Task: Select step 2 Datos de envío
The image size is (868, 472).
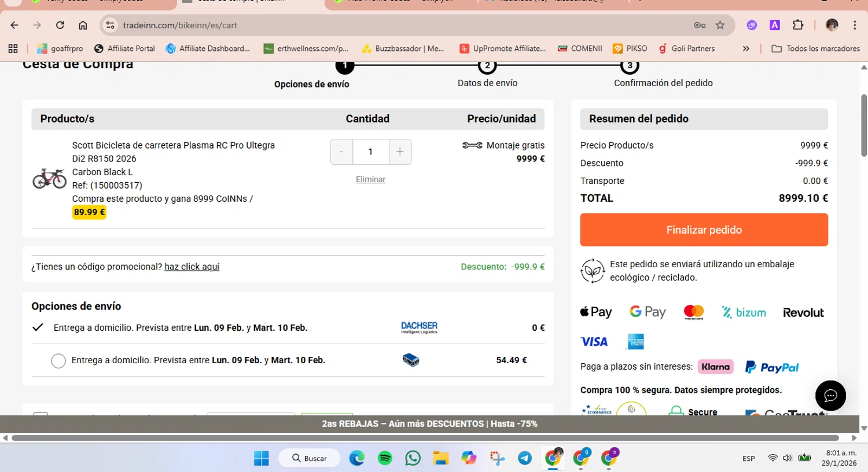Action: click(x=487, y=65)
